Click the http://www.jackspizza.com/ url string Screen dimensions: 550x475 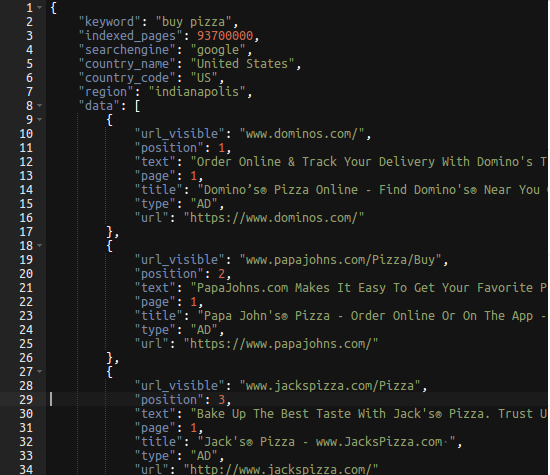[x=281, y=469]
